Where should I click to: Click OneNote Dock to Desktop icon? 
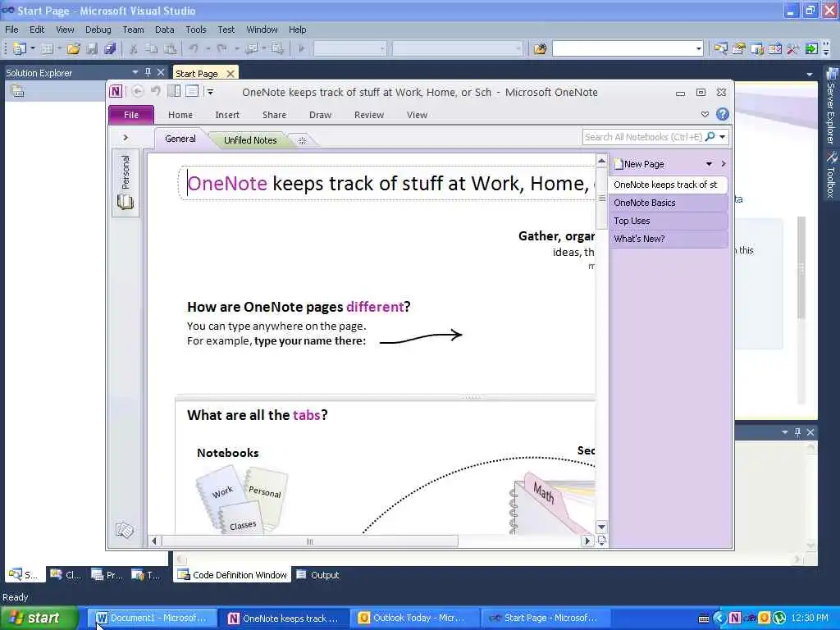pyautogui.click(x=174, y=91)
